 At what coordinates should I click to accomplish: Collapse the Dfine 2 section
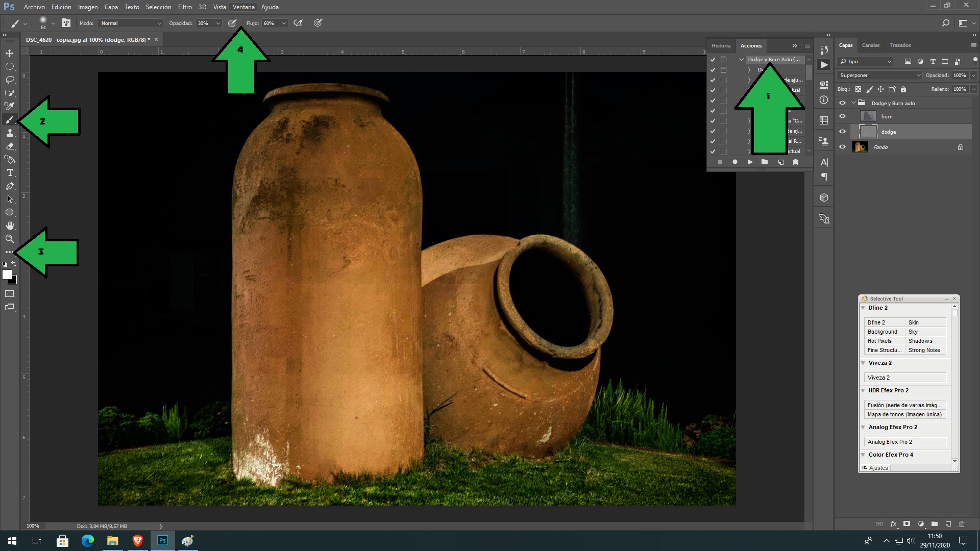pos(863,308)
